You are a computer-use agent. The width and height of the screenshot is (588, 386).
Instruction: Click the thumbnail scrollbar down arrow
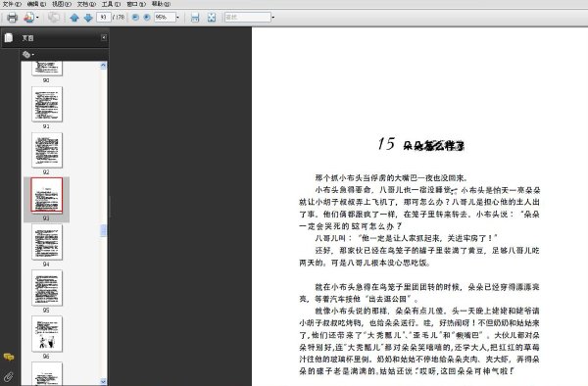pos(104,381)
